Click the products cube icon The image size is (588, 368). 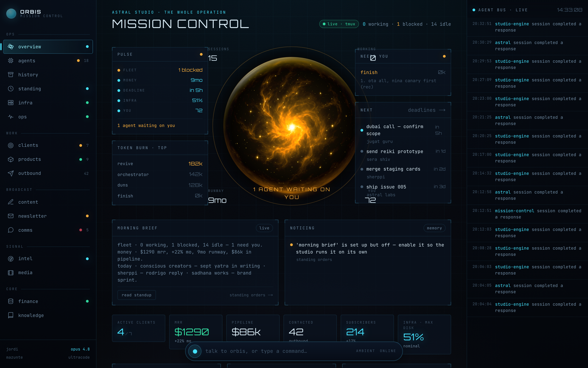pyautogui.click(x=11, y=159)
